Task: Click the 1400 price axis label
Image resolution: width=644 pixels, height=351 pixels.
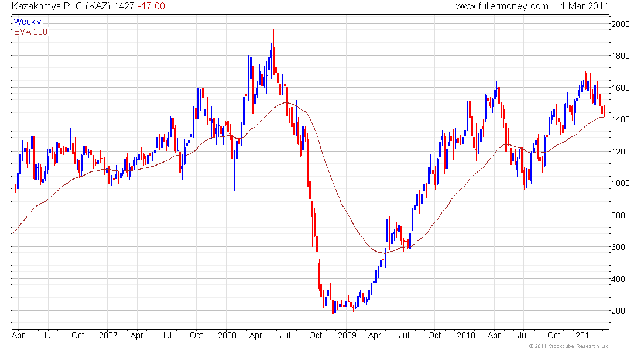Action: 620,119
